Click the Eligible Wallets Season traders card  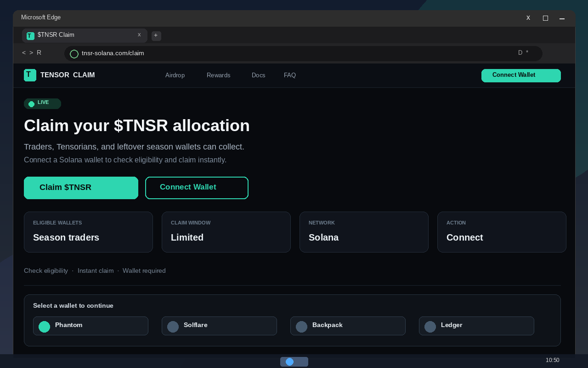(88, 232)
